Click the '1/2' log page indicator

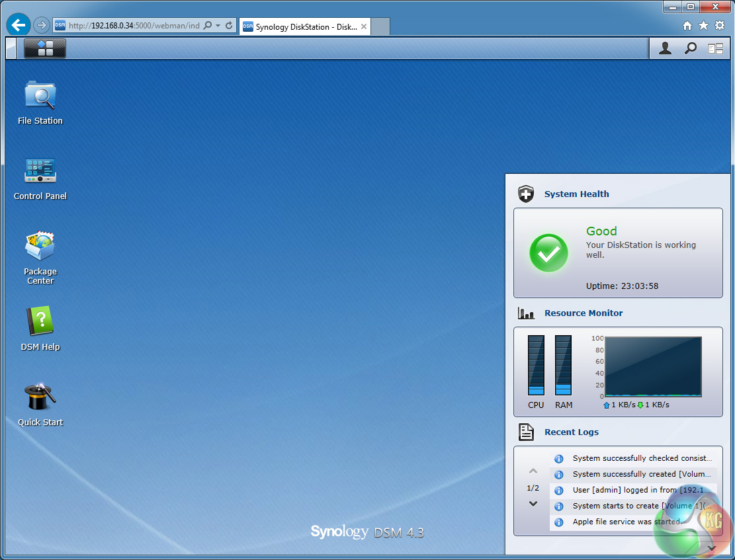[x=533, y=488]
